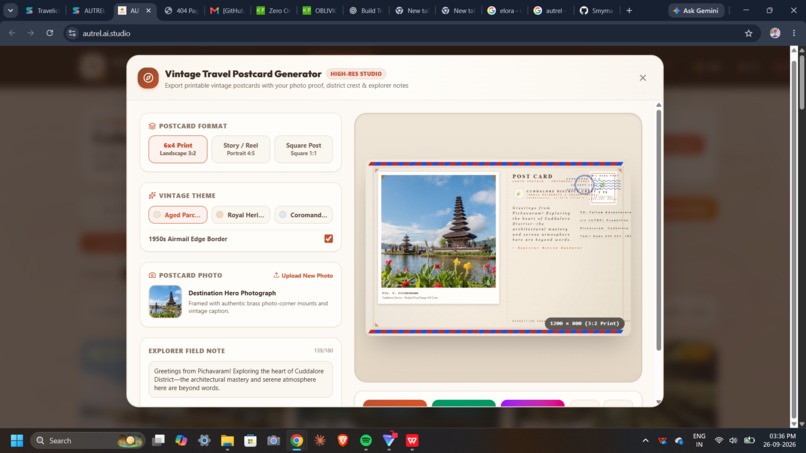This screenshot has height=453, width=806.
Task: Open the tab search dropdown arrow
Action: coord(10,10)
